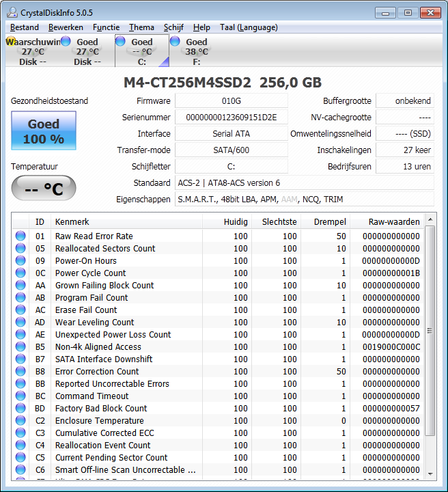
Task: Click the CrystalDiskInfo app icon in title bar
Action: [x=12, y=12]
